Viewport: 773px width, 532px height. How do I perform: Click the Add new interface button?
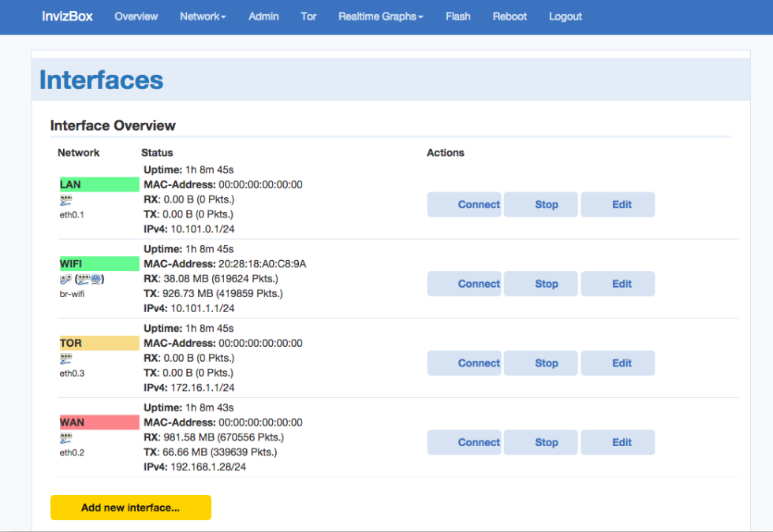[130, 508]
